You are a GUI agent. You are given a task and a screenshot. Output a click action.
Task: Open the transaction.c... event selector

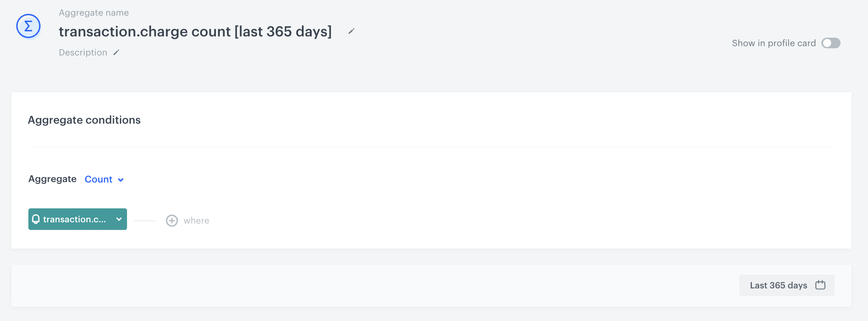(x=75, y=219)
